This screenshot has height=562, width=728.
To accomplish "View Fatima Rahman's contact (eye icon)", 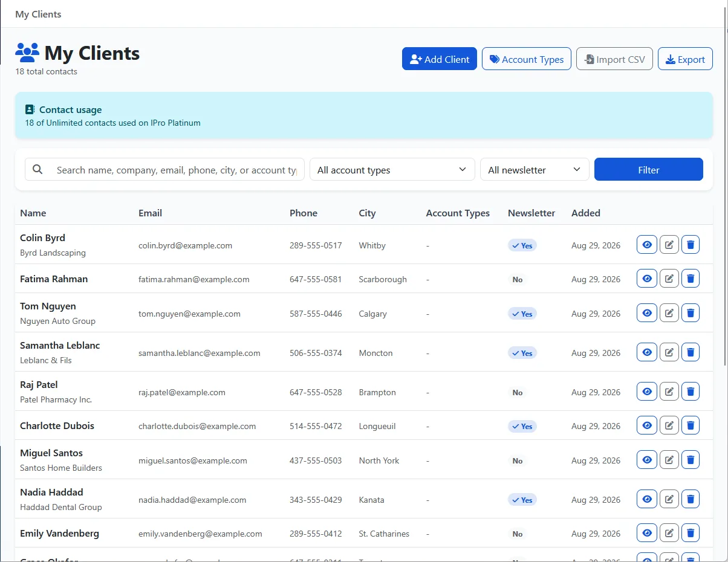I will pos(647,279).
